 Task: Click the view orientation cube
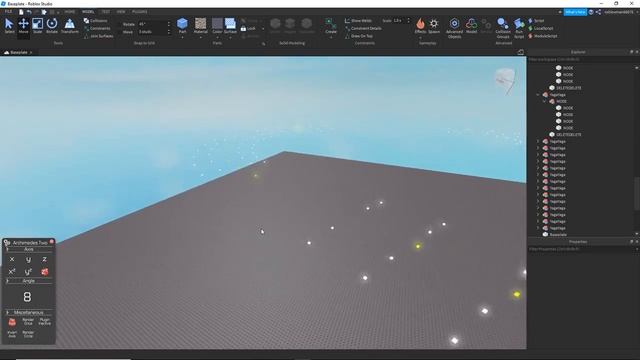(505, 80)
